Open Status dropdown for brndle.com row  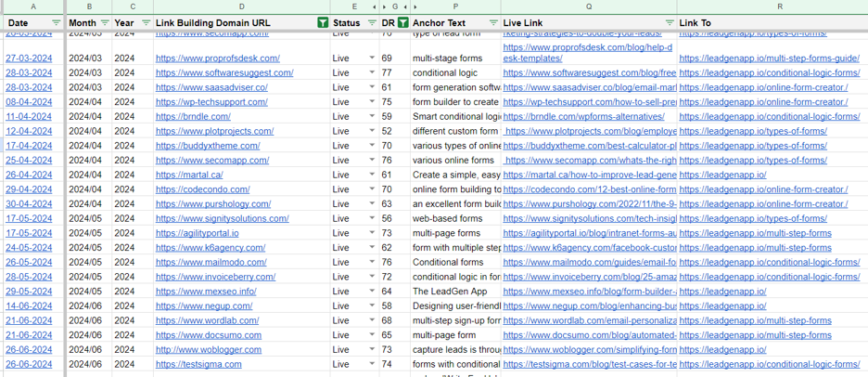(372, 116)
